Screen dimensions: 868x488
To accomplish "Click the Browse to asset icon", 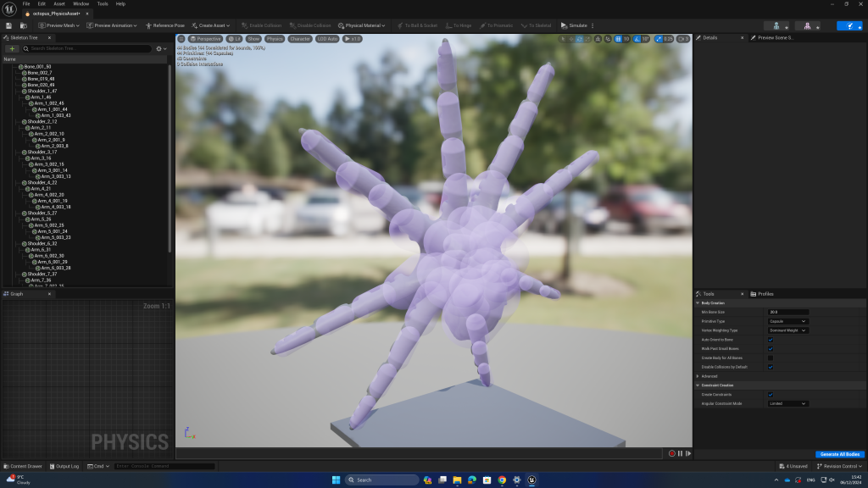I will [x=23, y=25].
